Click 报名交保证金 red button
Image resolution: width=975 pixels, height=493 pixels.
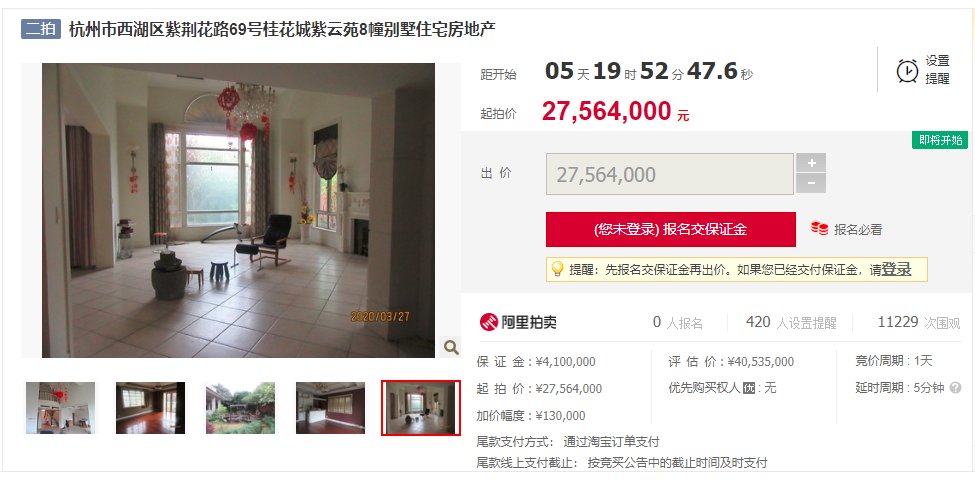pos(670,229)
